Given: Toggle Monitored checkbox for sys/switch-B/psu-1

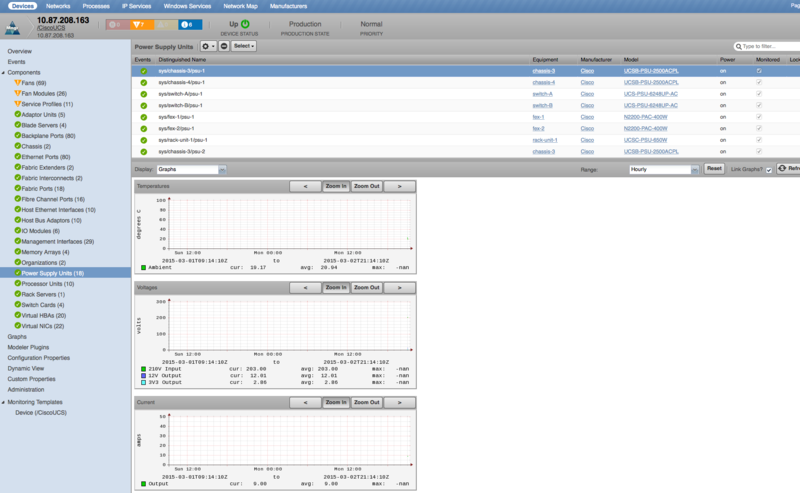Looking at the screenshot, I should [x=759, y=105].
